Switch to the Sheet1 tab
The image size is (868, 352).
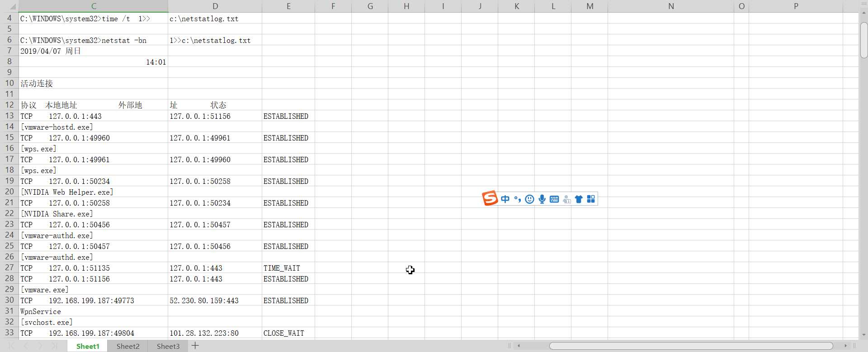(x=87, y=346)
